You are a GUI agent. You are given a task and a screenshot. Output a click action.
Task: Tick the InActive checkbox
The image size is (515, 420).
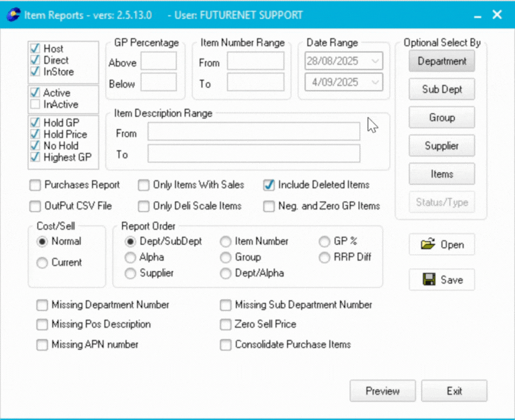35,105
